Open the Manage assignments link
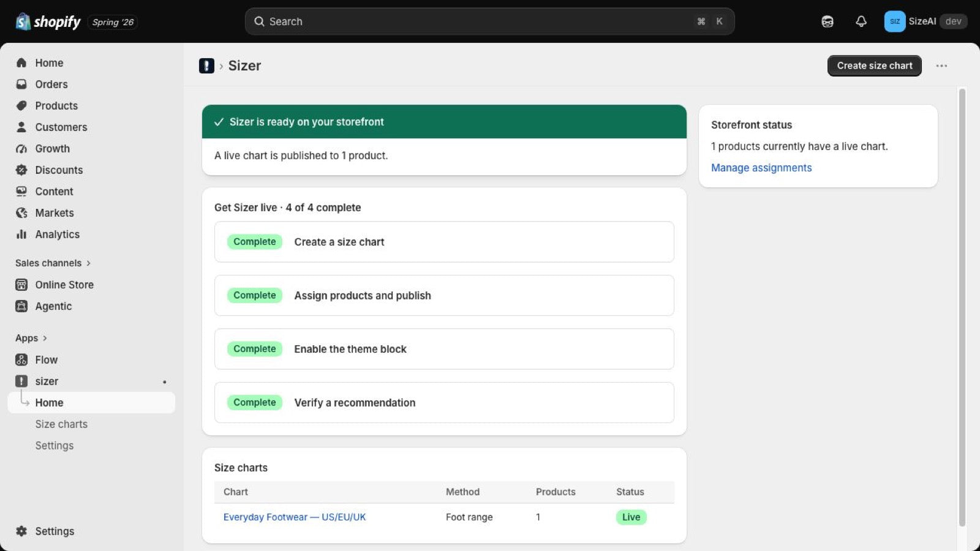Image resolution: width=980 pixels, height=551 pixels. point(761,168)
